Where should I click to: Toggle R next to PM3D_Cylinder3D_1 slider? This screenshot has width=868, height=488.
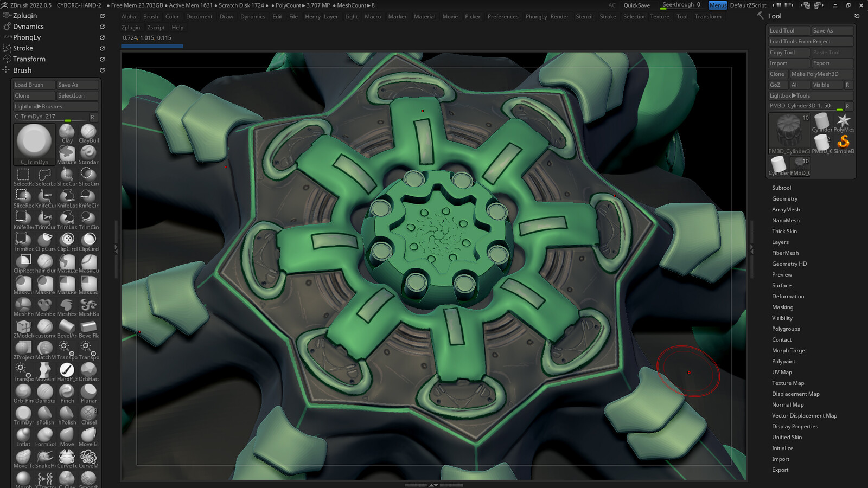pos(847,106)
